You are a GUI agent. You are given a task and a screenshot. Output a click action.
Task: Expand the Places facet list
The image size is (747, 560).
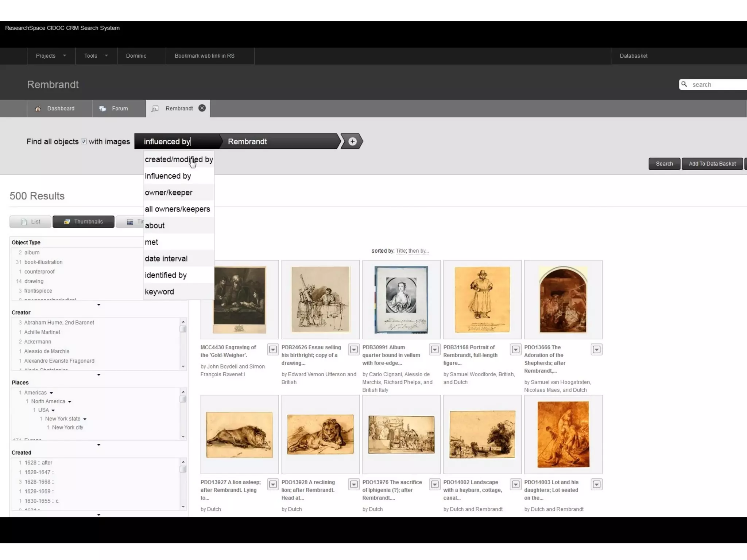click(98, 445)
